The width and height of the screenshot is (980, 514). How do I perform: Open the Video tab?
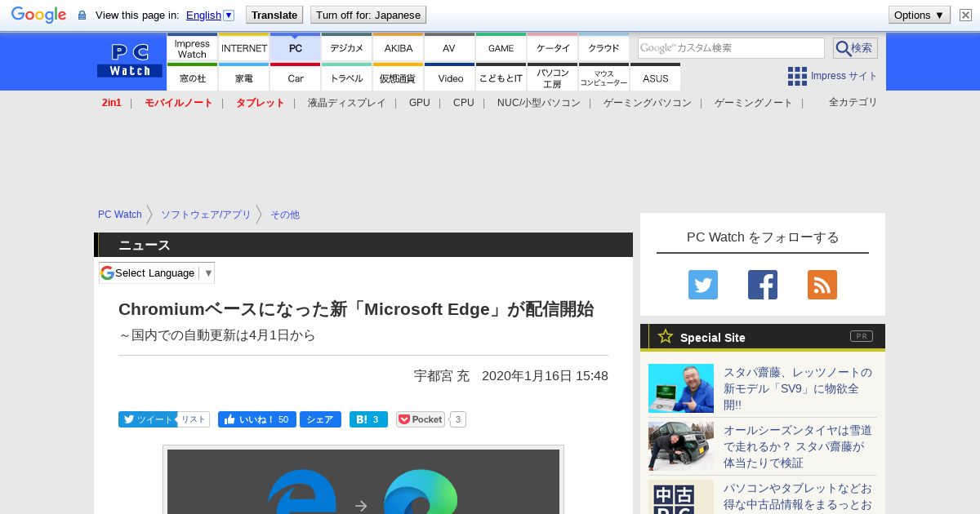point(449,78)
